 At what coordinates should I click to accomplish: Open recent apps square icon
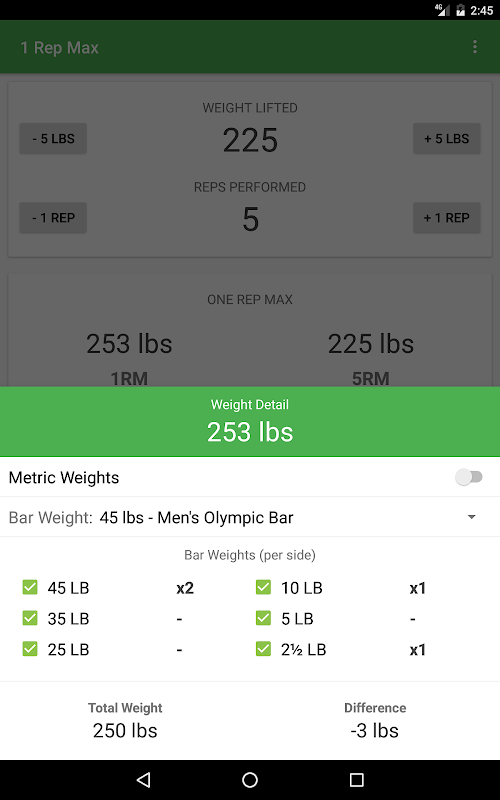357,779
